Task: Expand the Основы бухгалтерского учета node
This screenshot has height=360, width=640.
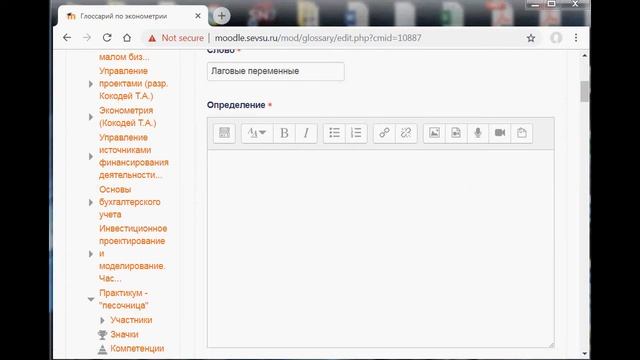Action: click(x=91, y=202)
